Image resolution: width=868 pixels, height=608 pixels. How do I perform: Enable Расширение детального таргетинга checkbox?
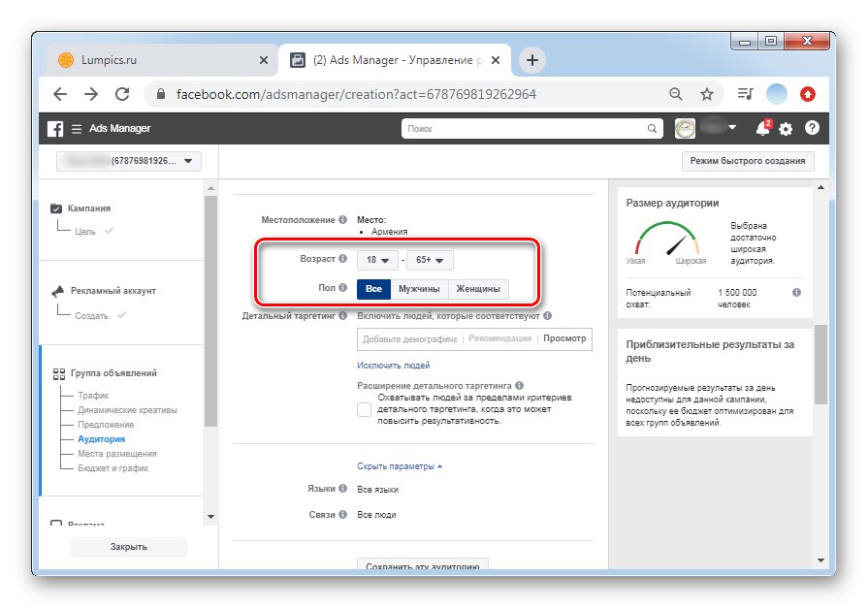pos(364,409)
